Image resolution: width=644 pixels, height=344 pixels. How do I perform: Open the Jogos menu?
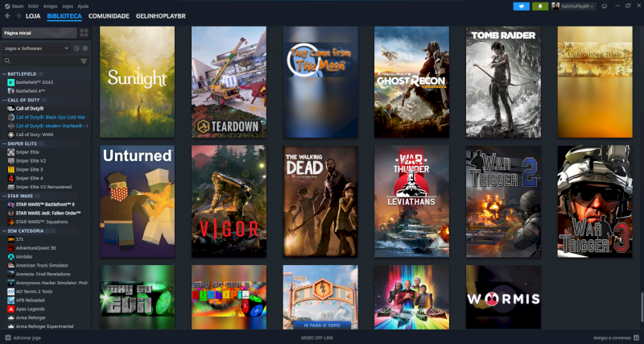68,6
